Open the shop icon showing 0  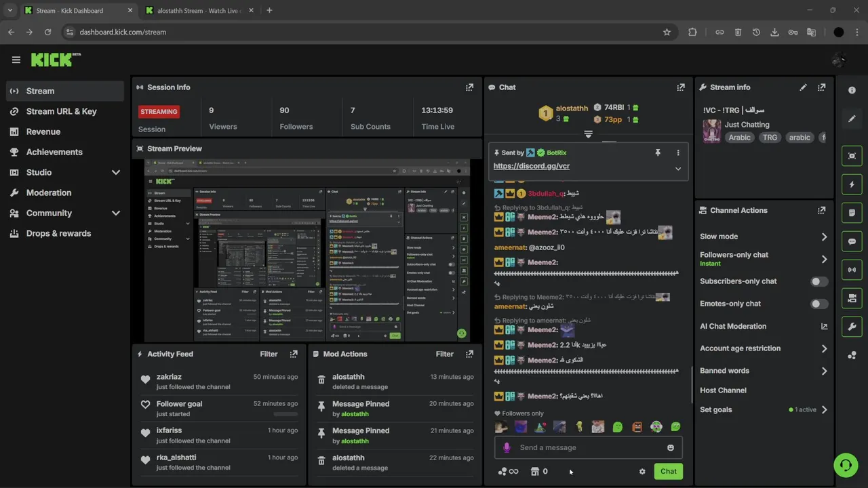(539, 472)
